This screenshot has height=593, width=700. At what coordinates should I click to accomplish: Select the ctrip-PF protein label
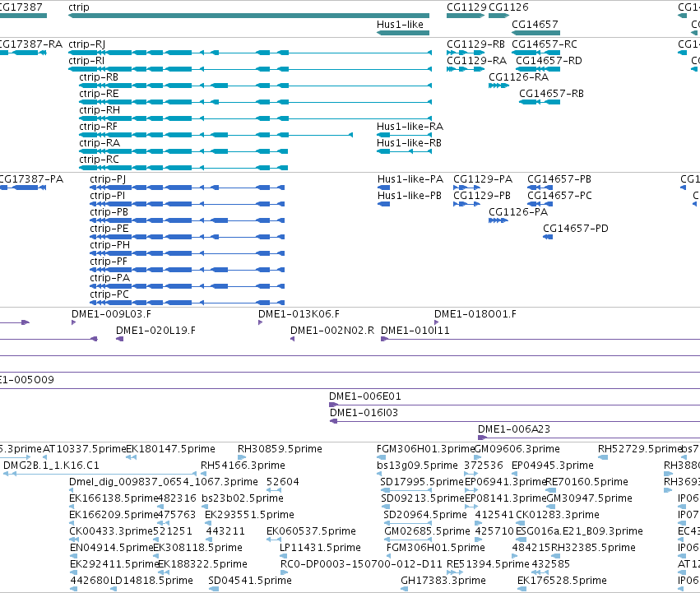click(109, 262)
